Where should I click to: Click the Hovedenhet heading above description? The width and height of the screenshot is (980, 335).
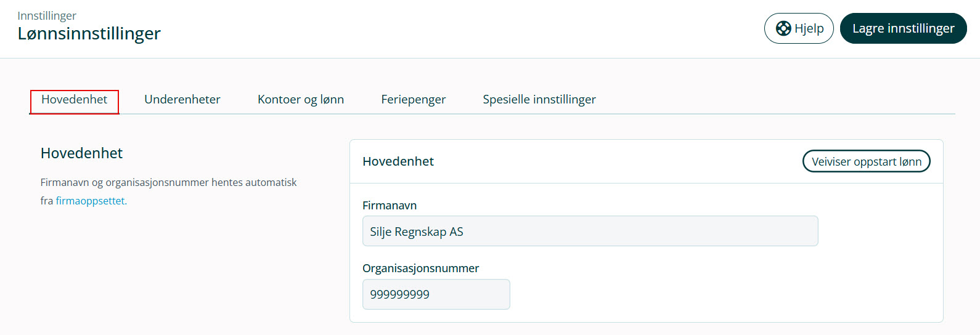pos(81,153)
